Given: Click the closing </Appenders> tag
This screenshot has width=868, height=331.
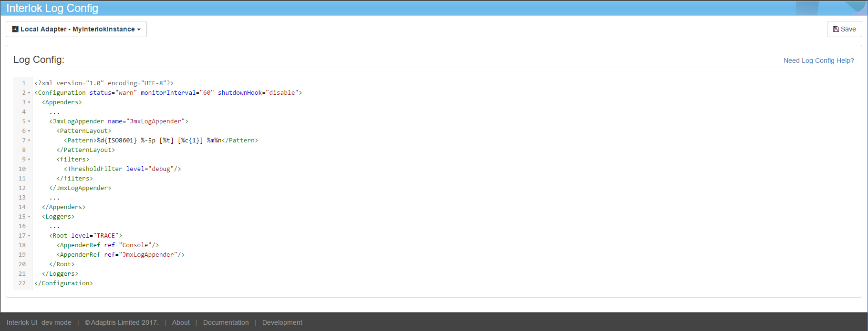Looking at the screenshot, I should tap(64, 207).
